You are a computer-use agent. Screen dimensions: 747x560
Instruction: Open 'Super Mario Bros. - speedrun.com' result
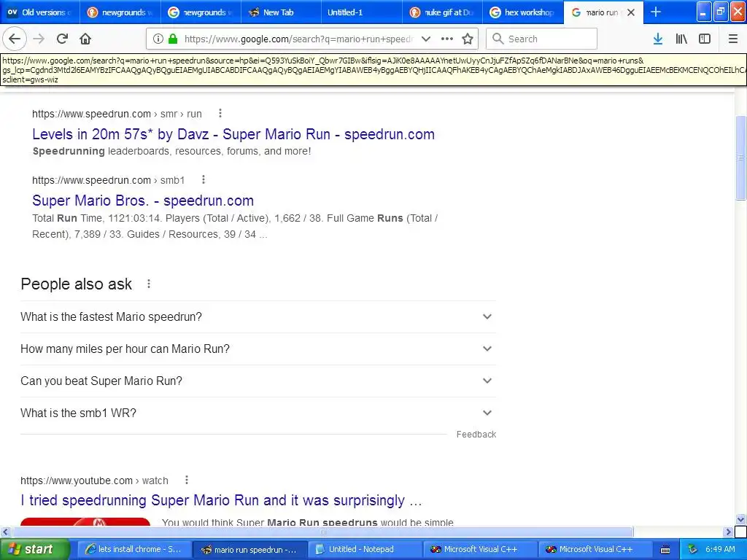click(143, 201)
